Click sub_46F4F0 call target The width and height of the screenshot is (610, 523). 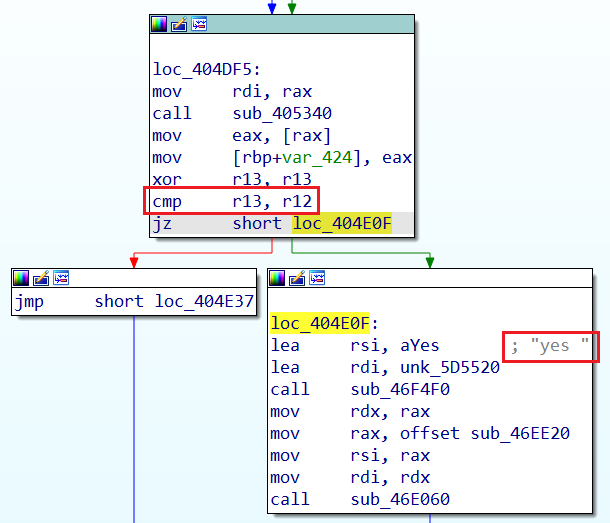pos(400,390)
